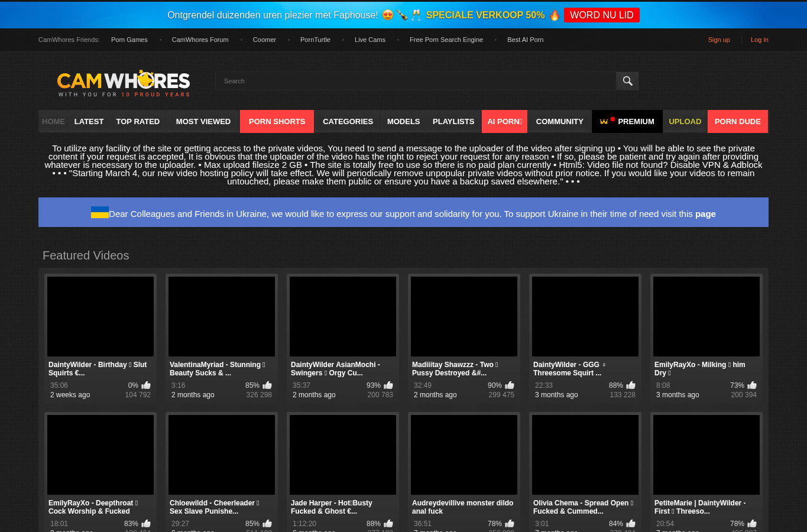
Task: Click the thumbs-up icon on the 1:12:20 video
Action: point(388,524)
